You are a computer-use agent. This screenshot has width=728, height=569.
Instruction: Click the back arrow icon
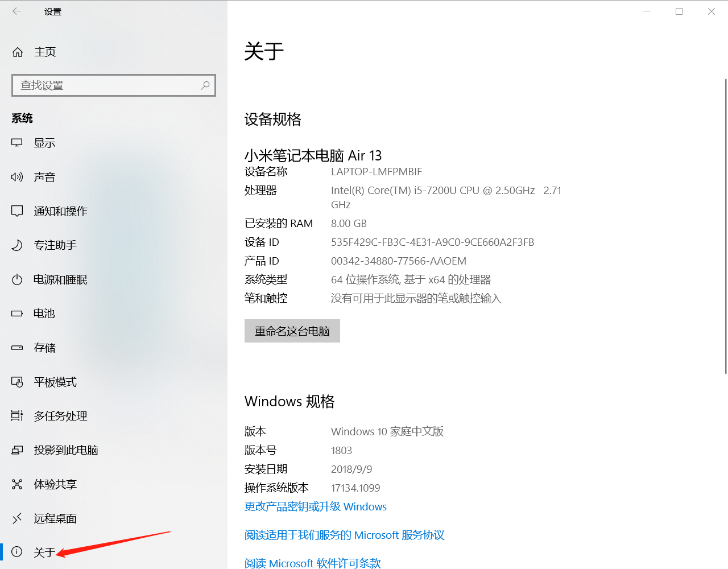point(16,11)
